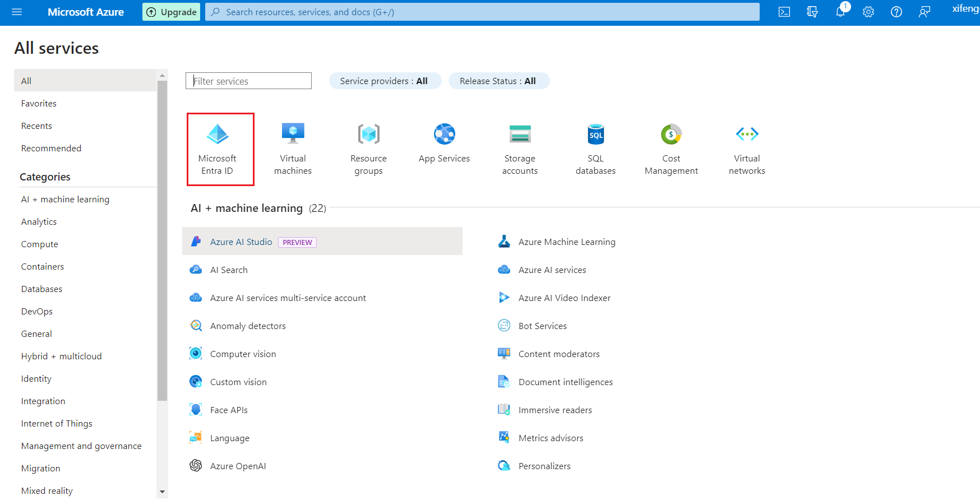Open Cloud Shell from the top bar

pos(784,12)
